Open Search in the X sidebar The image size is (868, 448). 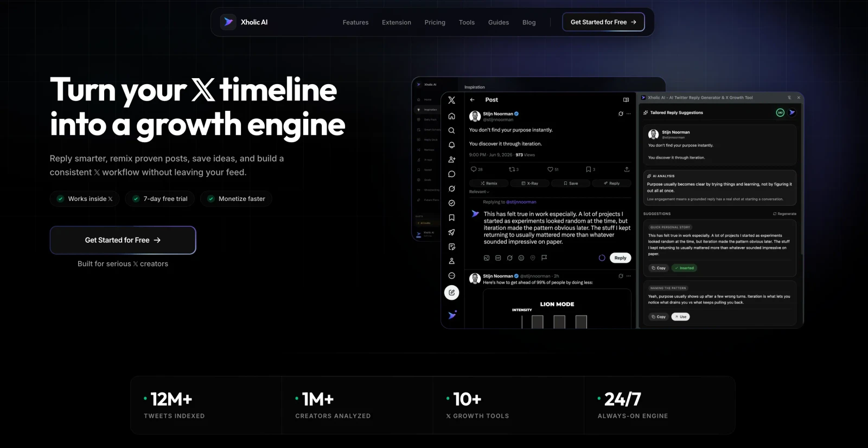451,130
